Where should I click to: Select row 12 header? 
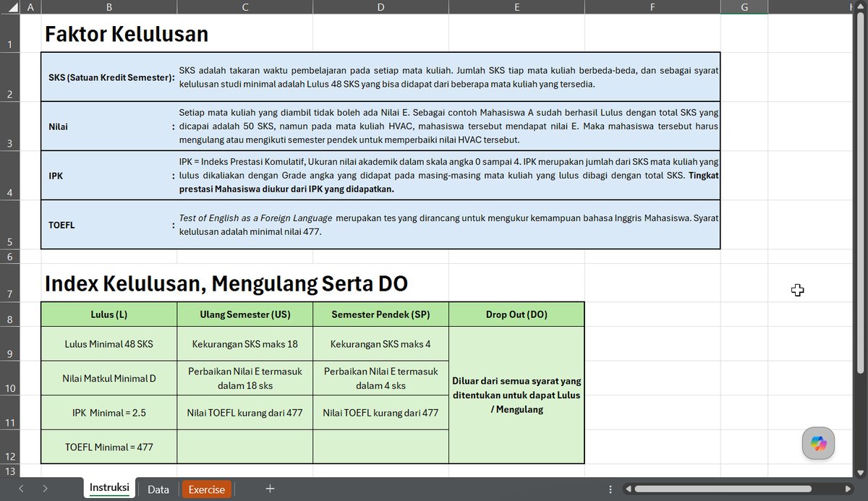[10, 447]
